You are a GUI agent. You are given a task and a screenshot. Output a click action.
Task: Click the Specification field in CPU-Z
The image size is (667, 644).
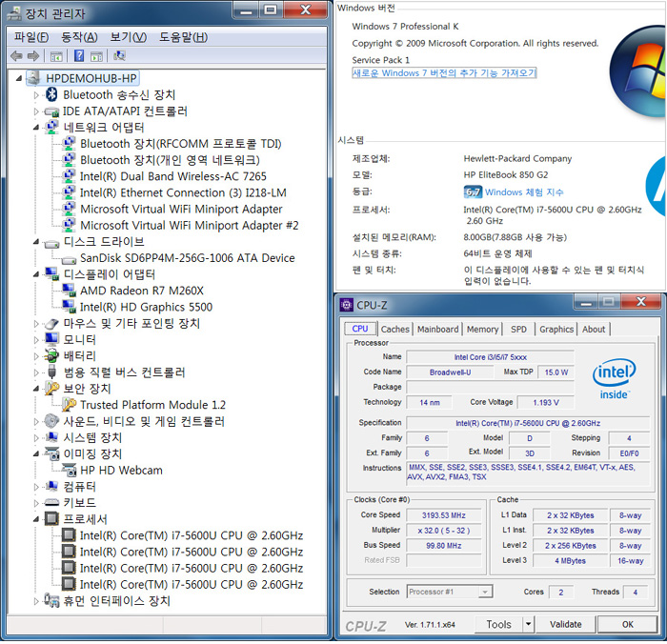(528, 423)
